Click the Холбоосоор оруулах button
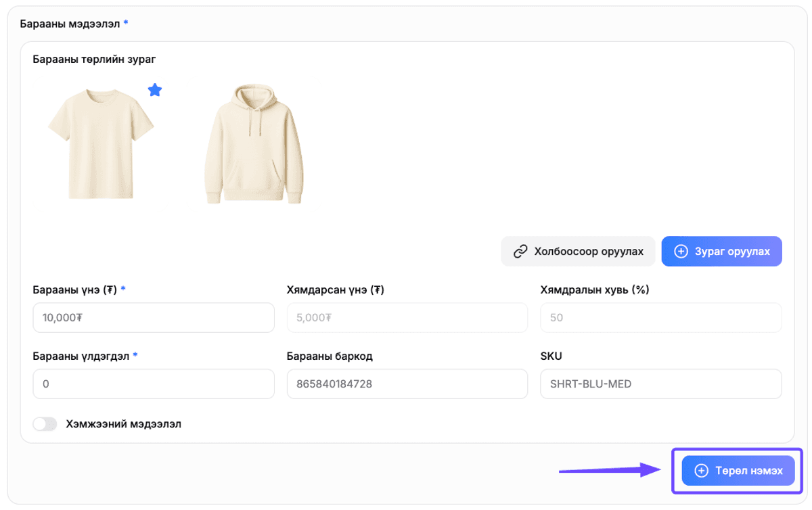812x510 pixels. pyautogui.click(x=578, y=251)
